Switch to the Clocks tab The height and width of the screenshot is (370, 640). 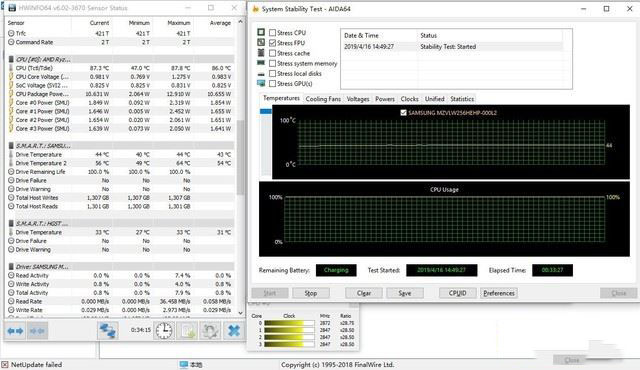click(409, 99)
